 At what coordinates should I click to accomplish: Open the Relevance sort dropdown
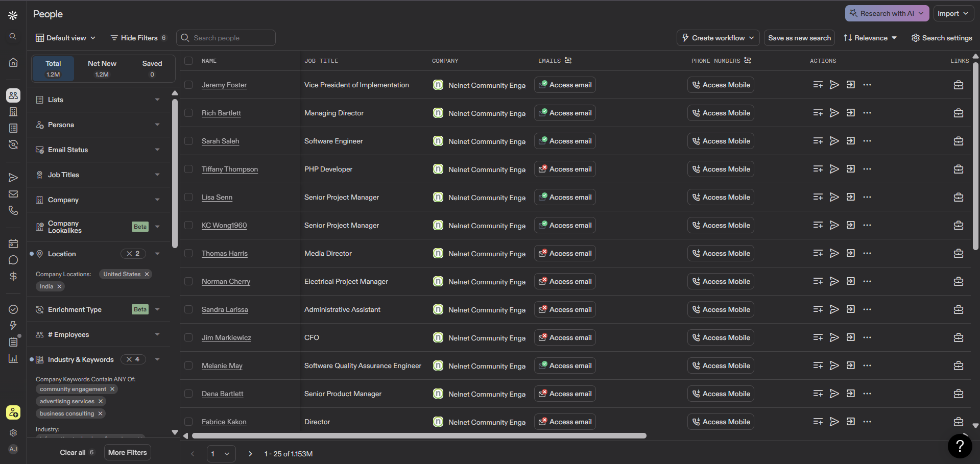[x=870, y=38]
